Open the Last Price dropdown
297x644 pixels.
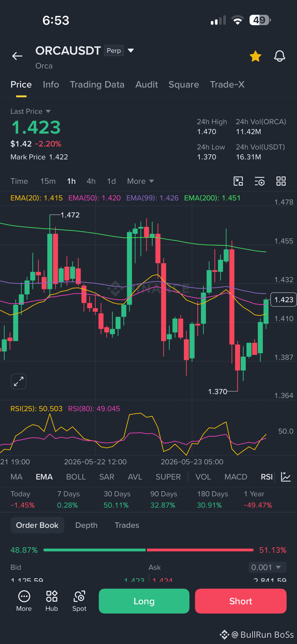30,112
